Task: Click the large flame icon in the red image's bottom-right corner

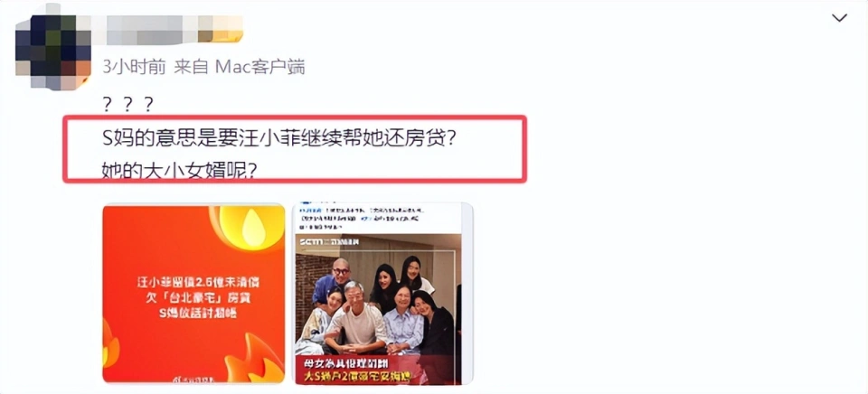Action: click(x=256, y=359)
